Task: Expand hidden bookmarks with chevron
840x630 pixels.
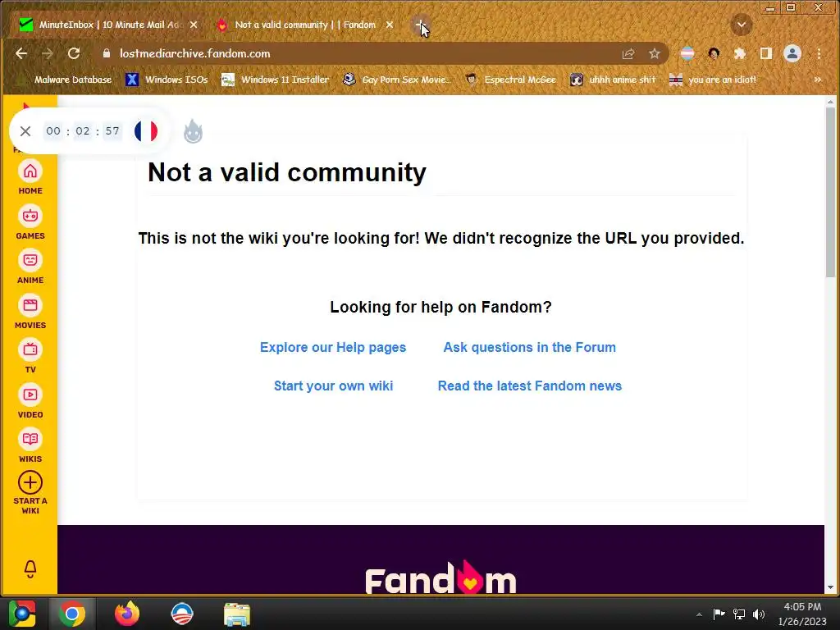Action: tap(818, 80)
